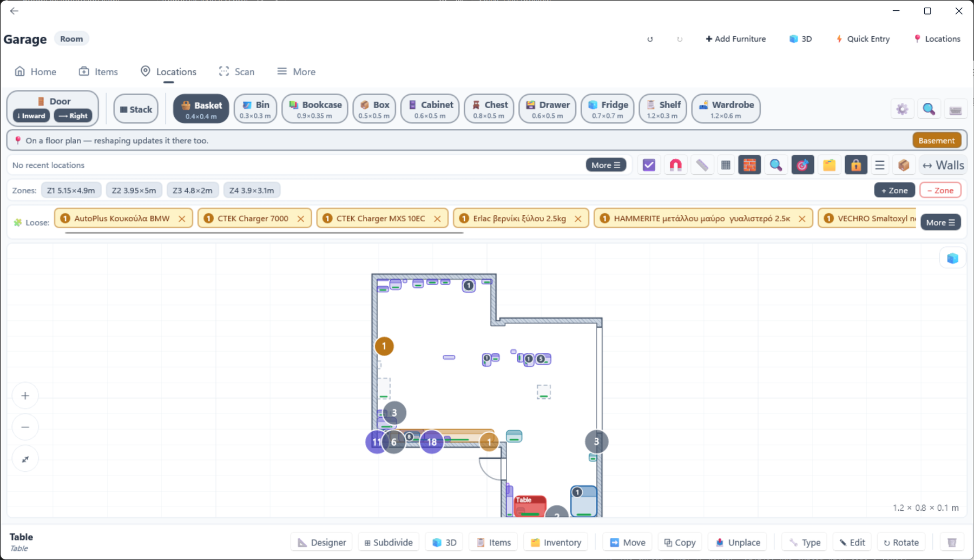Image resolution: width=974 pixels, height=560 pixels.
Task: Click Add Furniture button
Action: [x=735, y=39]
